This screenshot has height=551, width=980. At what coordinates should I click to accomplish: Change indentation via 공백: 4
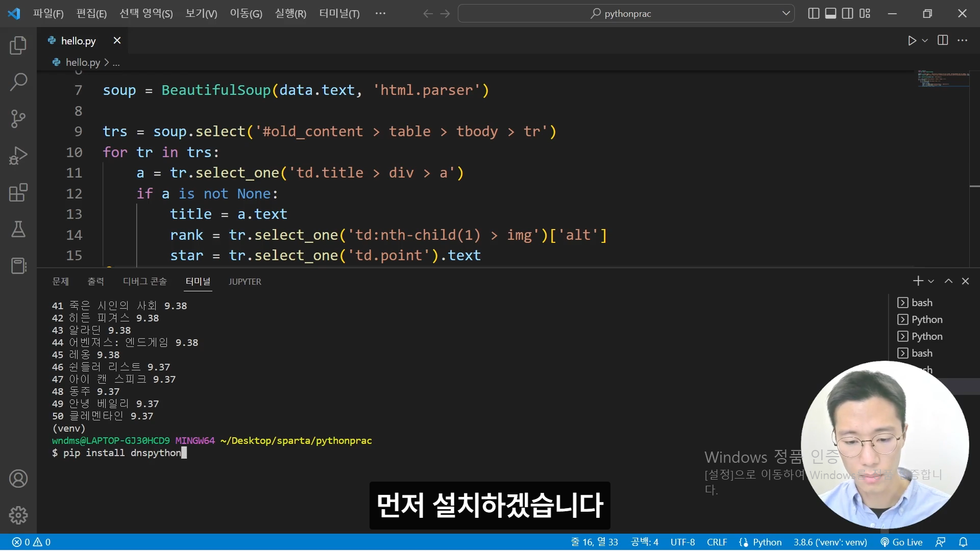[645, 542]
